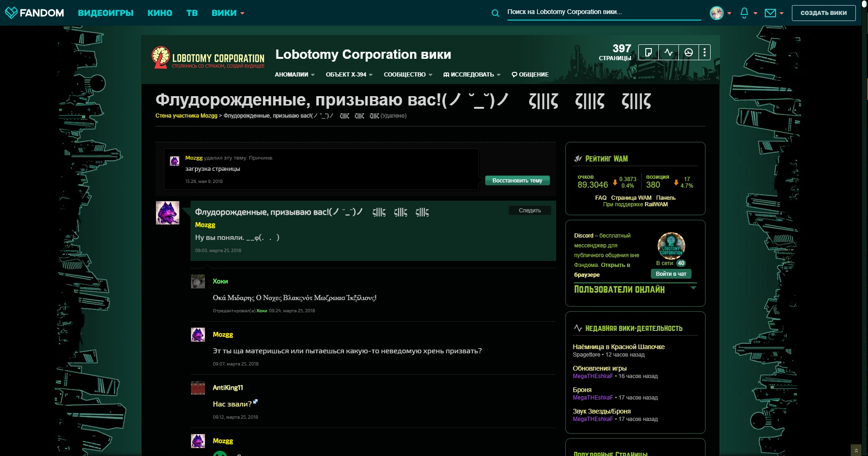This screenshot has width=868, height=456.
Task: Click Mozgg's large avatar beside thread post
Action: [168, 213]
